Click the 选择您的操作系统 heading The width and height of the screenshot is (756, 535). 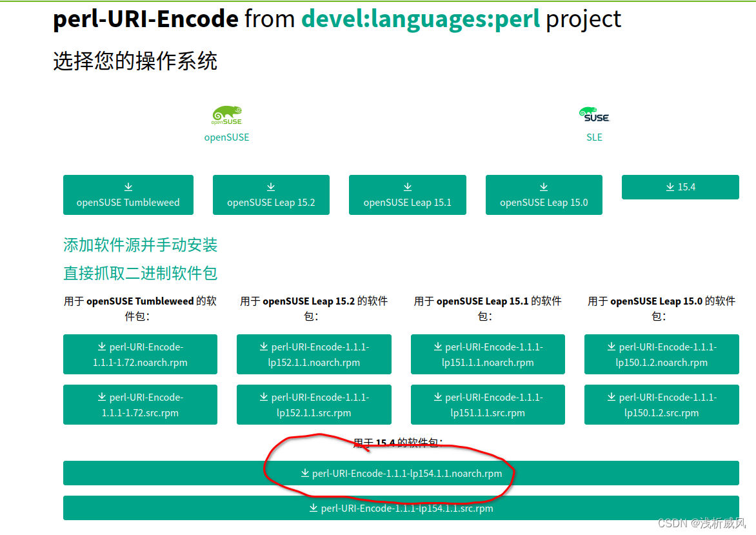[135, 61]
